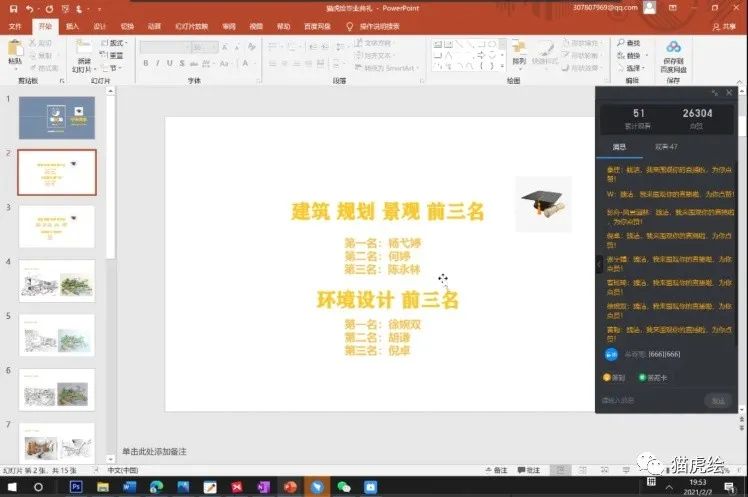Screen dimensions: 748x497
Task: Click the Undo arrow in quick access toolbar
Action: point(30,9)
